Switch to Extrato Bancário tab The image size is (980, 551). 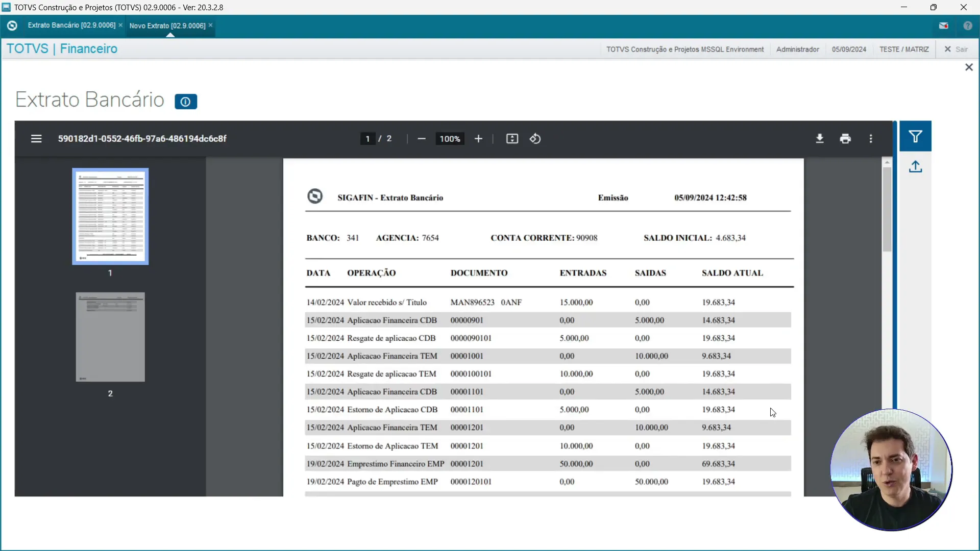[x=71, y=26]
